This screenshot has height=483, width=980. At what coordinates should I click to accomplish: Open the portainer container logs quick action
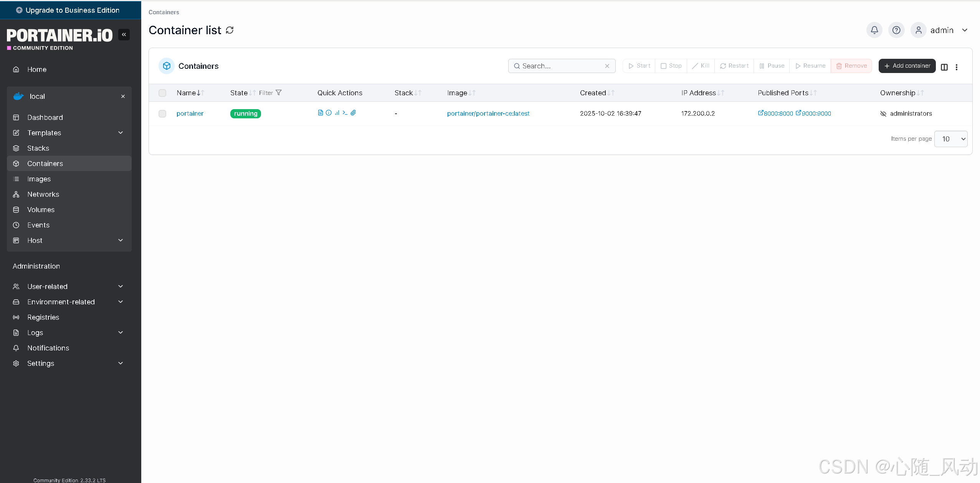tap(320, 113)
